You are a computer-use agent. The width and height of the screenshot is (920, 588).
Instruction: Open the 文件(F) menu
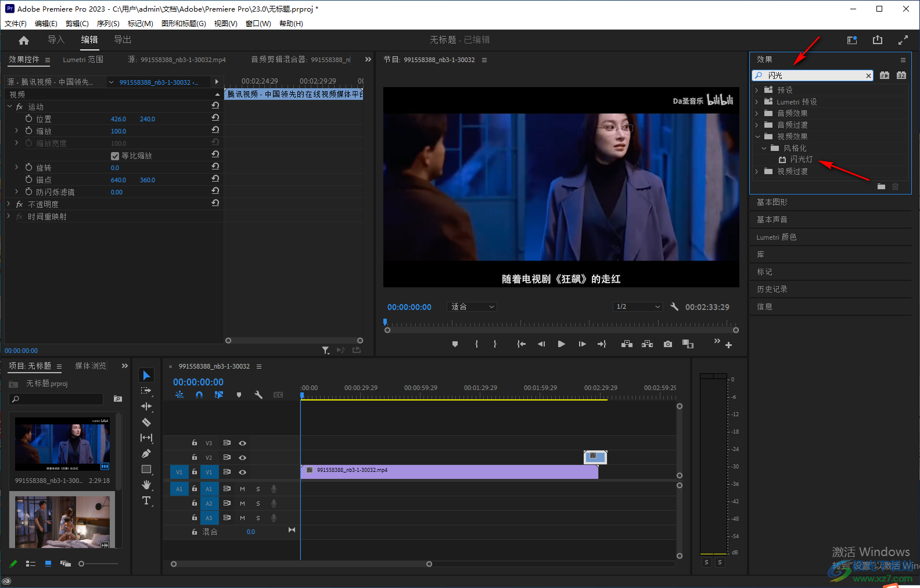[x=16, y=24]
